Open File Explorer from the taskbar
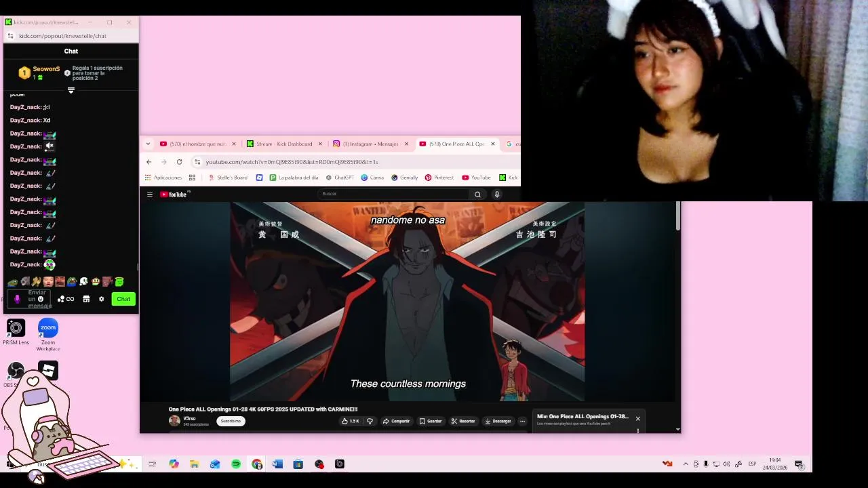 (195, 464)
